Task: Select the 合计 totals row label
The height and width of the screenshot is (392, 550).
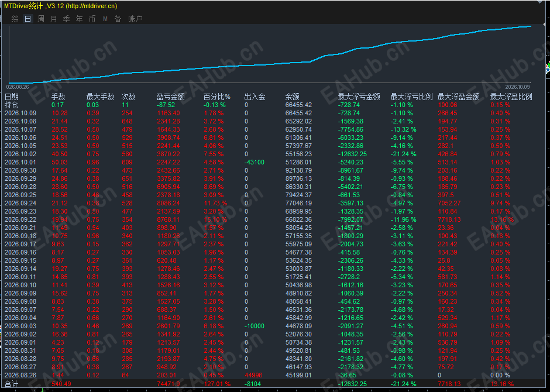Action: pyautogui.click(x=12, y=384)
